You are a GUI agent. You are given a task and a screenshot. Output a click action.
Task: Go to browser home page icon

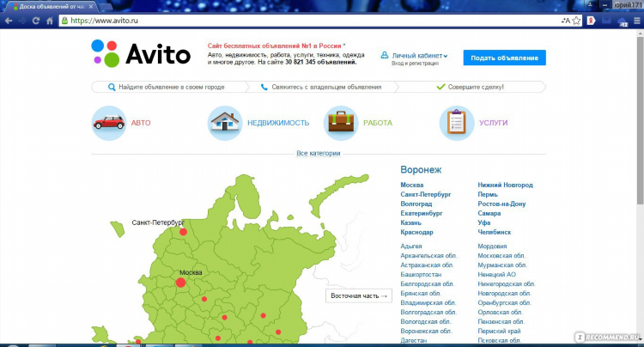[49, 21]
